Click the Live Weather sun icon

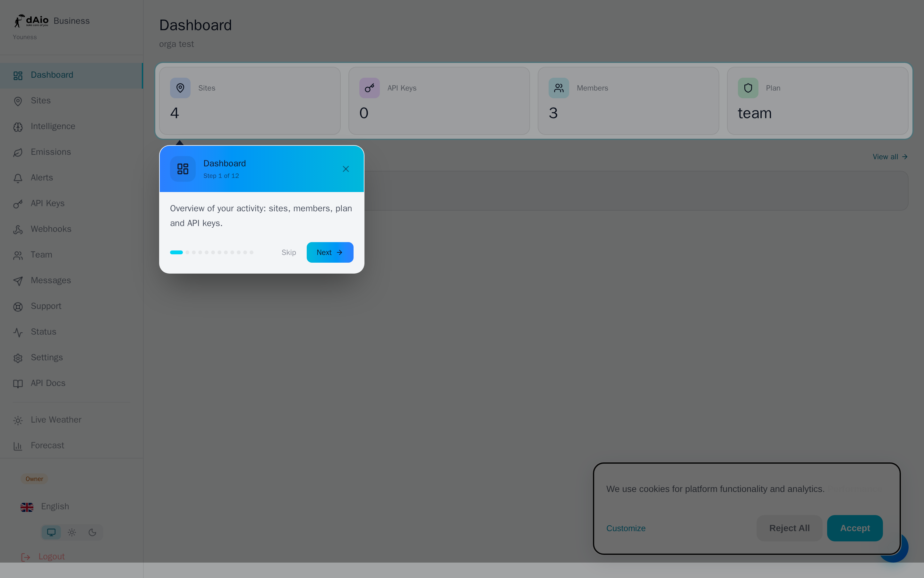click(18, 421)
